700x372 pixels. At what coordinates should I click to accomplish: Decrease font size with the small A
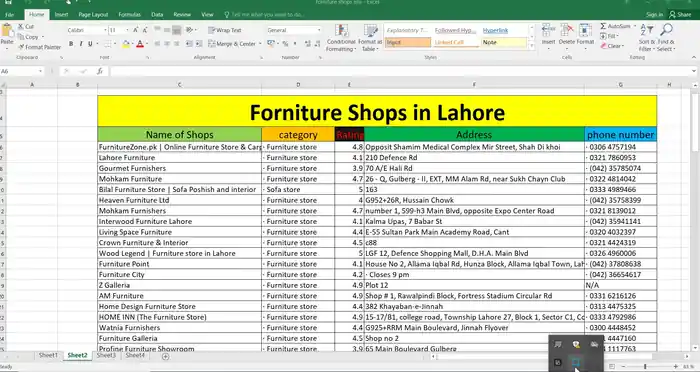point(145,30)
